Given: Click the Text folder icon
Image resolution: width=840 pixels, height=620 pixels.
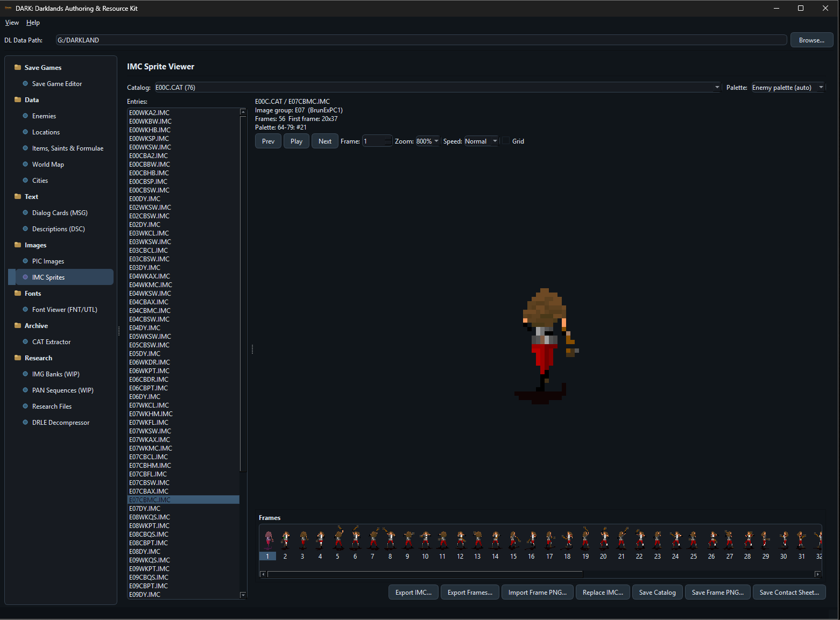Looking at the screenshot, I should [18, 196].
